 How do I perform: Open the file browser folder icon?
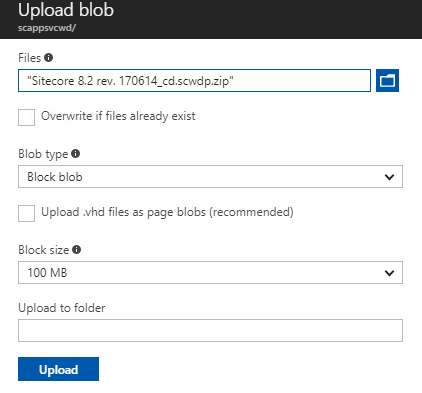pos(387,80)
